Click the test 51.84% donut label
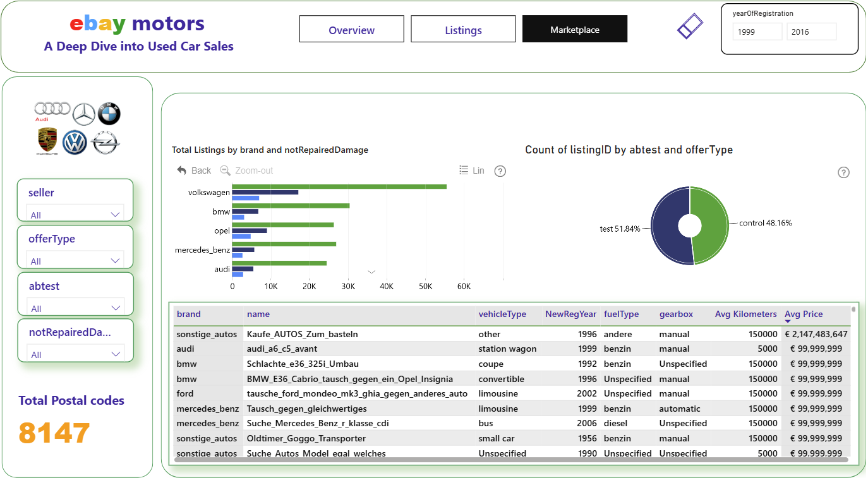This screenshot has width=868, height=478. pyautogui.click(x=620, y=229)
